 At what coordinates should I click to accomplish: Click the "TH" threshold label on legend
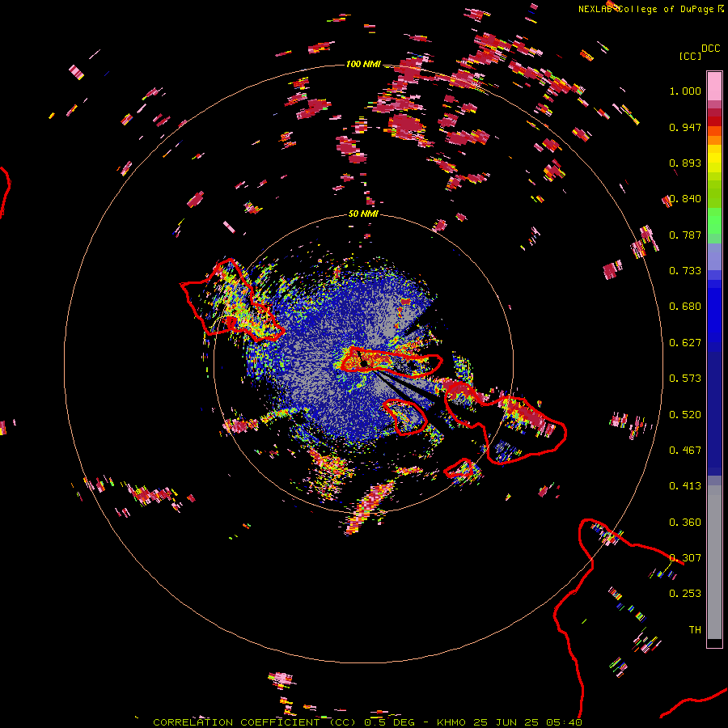coord(695,630)
